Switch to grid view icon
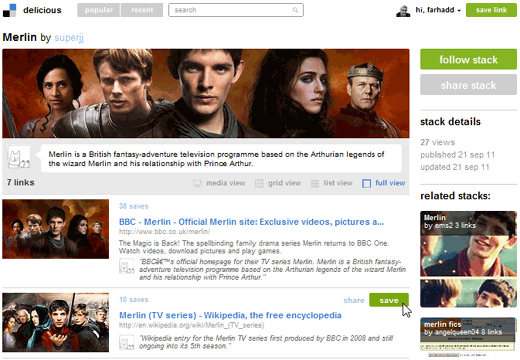520x360 pixels. tap(259, 183)
